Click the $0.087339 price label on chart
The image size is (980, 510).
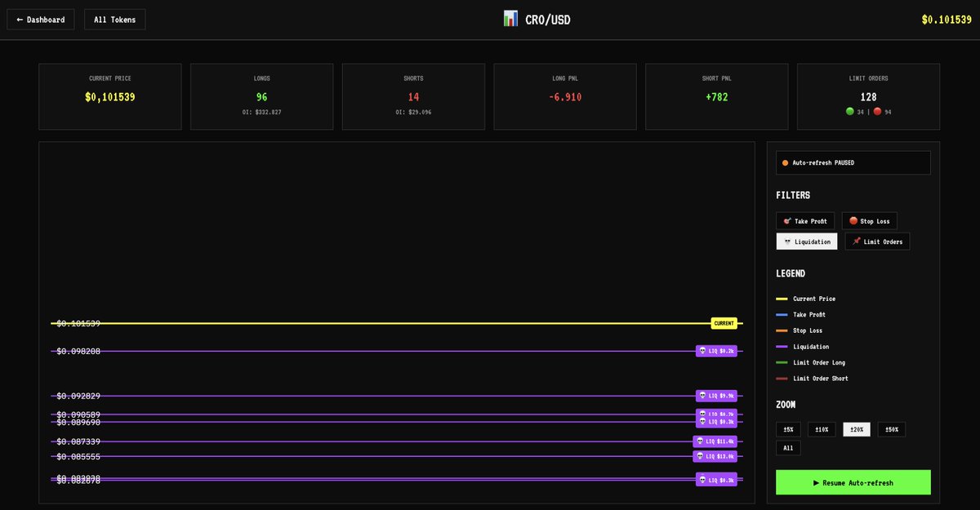(x=78, y=441)
